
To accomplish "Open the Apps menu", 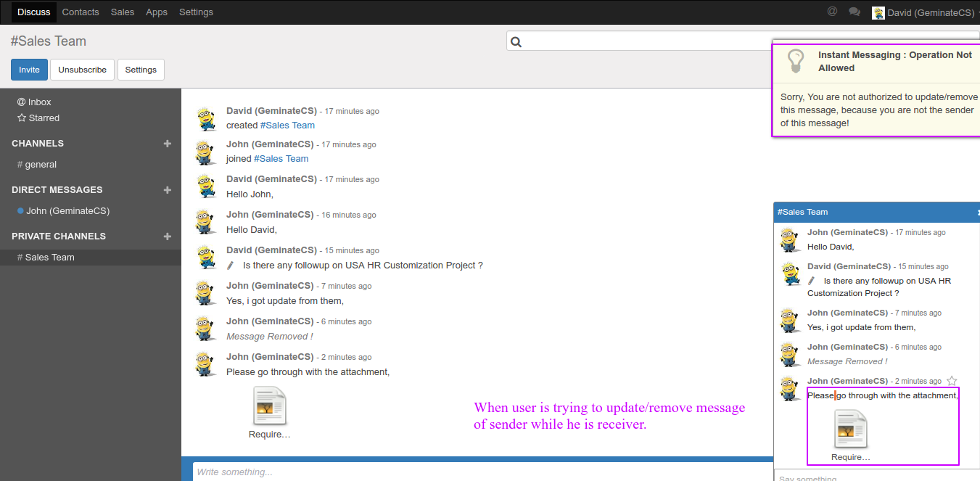I will click(157, 12).
